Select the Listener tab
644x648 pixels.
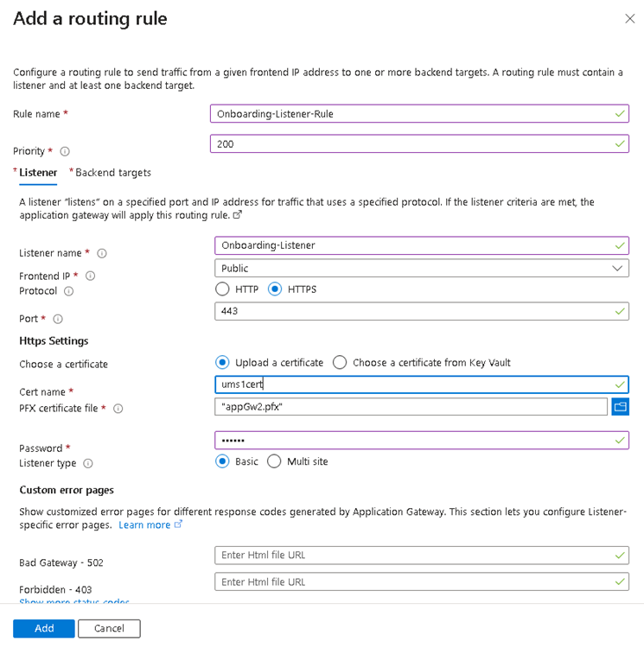38,173
